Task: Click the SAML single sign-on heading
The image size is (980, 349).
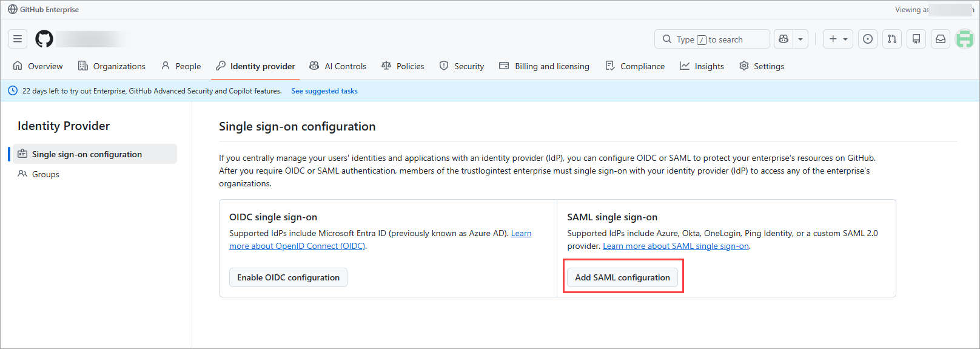Action: [x=612, y=217]
